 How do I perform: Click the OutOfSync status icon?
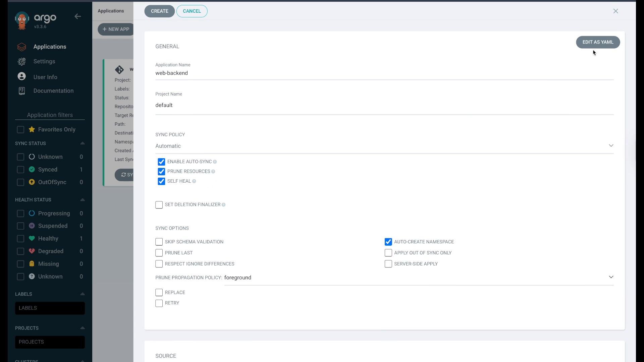(32, 182)
